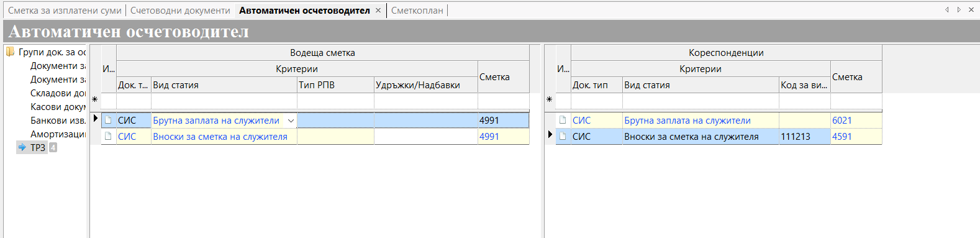Click document icon of Брутна заплата leading row
This screenshot has height=238, width=980.
[109, 120]
